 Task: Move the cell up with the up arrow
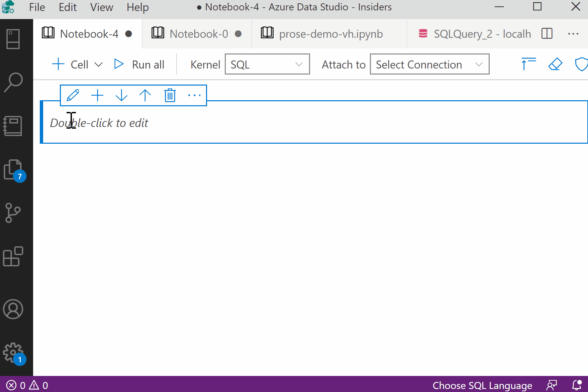[145, 95]
